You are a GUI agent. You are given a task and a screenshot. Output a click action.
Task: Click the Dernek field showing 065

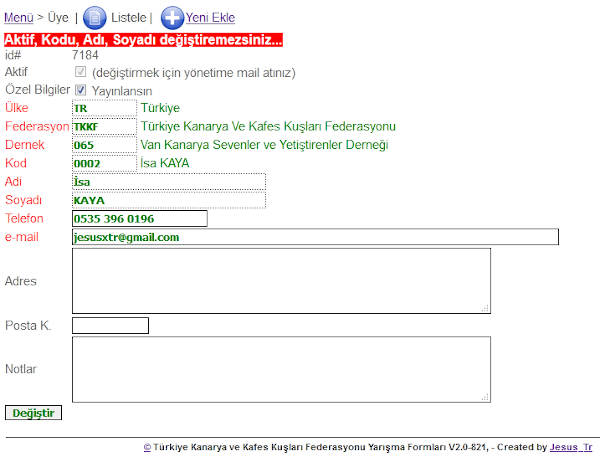coord(104,145)
